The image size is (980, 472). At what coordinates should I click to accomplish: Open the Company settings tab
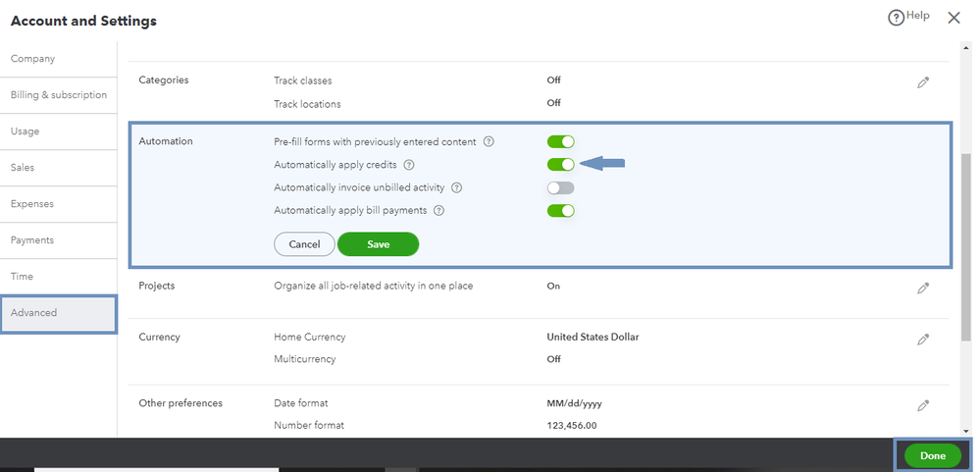[32, 59]
